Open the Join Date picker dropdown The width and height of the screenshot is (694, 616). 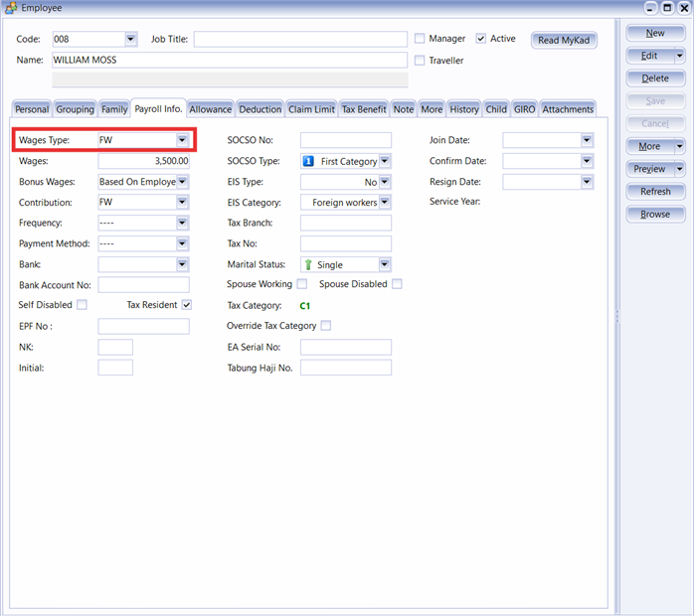coord(587,141)
